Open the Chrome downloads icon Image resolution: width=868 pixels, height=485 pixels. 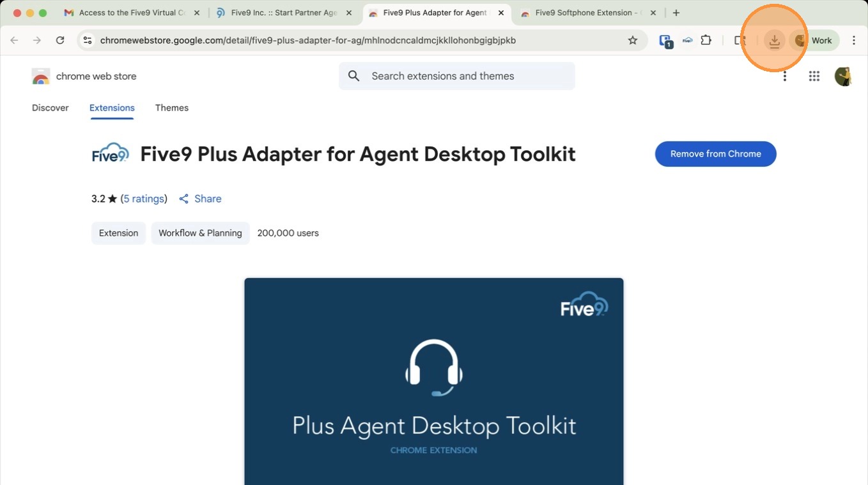[774, 40]
